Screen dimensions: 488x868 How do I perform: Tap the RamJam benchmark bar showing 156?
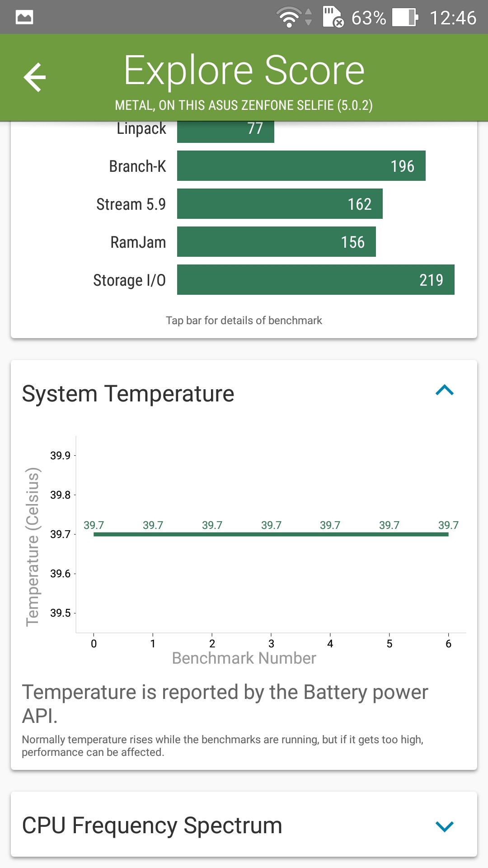[276, 242]
